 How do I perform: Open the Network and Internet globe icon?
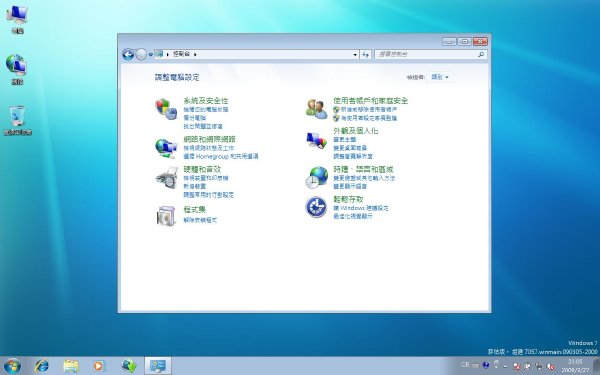coord(166,148)
